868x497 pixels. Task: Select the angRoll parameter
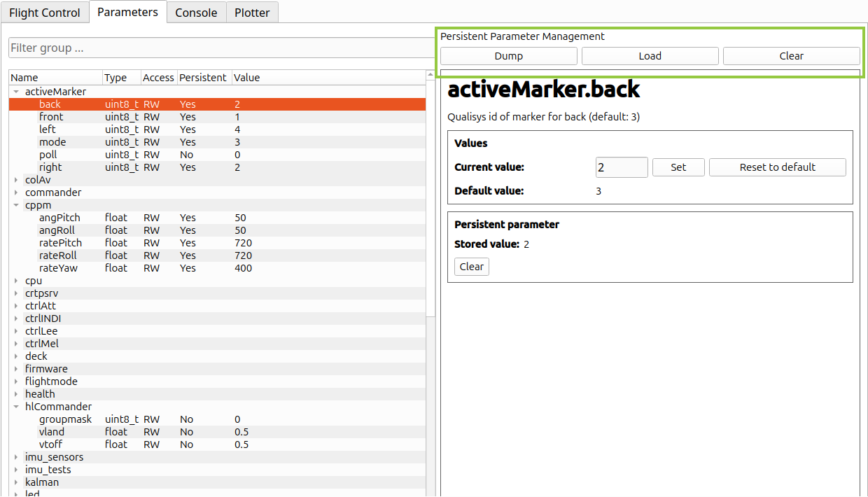point(217,230)
